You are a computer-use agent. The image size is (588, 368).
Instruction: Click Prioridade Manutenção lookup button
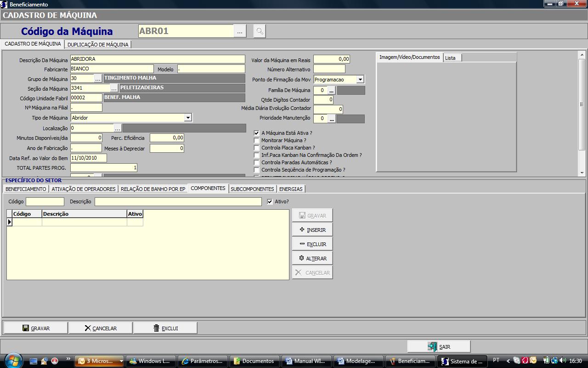point(331,119)
